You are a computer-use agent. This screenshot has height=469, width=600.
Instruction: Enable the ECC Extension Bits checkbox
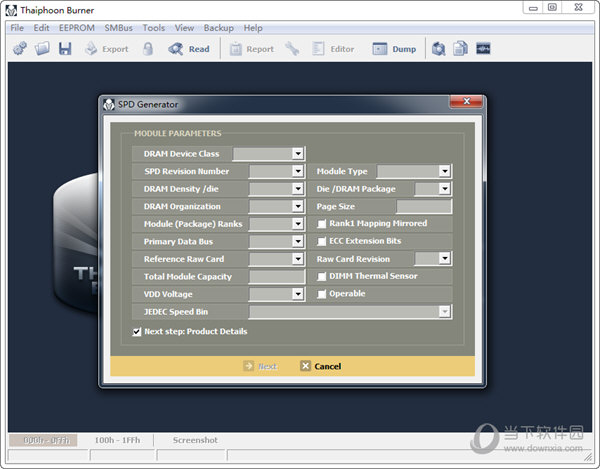click(x=322, y=241)
